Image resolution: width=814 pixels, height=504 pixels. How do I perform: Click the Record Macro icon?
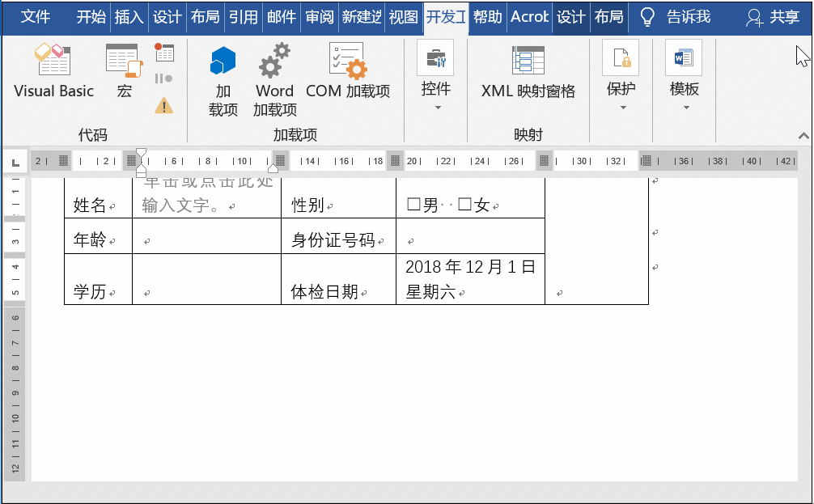(x=164, y=53)
